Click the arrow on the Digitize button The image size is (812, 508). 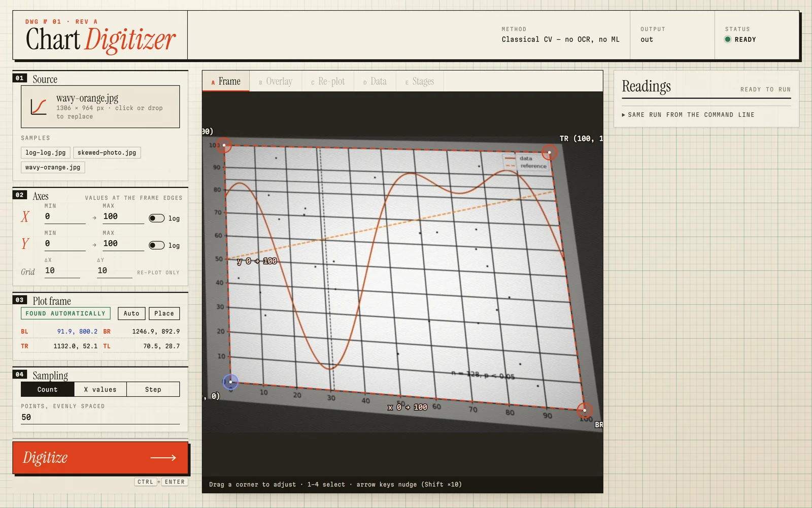pos(163,458)
